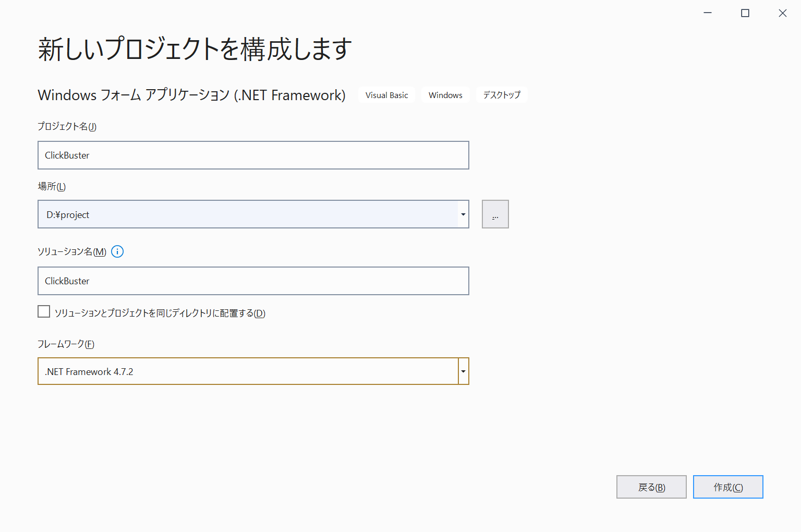Screen dimensions: 801x532
Task: Click the デスクトップ tag
Action: 502,95
